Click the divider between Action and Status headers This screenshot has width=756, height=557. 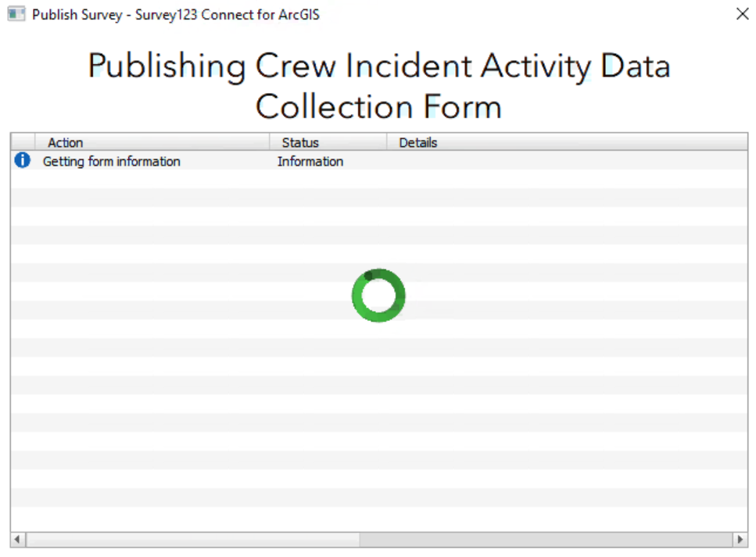(x=270, y=142)
